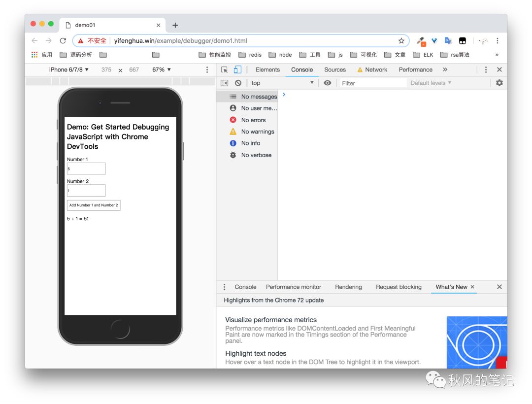Screen dimensions: 532x404
Task: Switch to the Network tab
Action: pyautogui.click(x=372, y=69)
